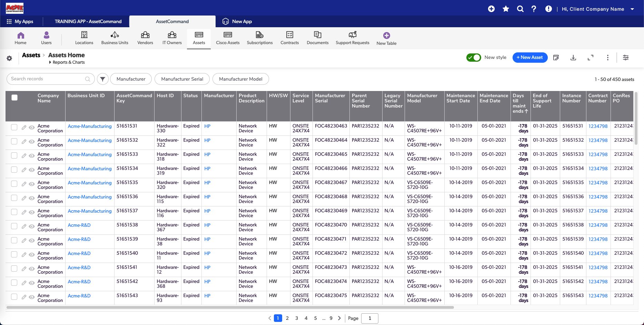
Task: Open My Apps menu
Action: [20, 21]
